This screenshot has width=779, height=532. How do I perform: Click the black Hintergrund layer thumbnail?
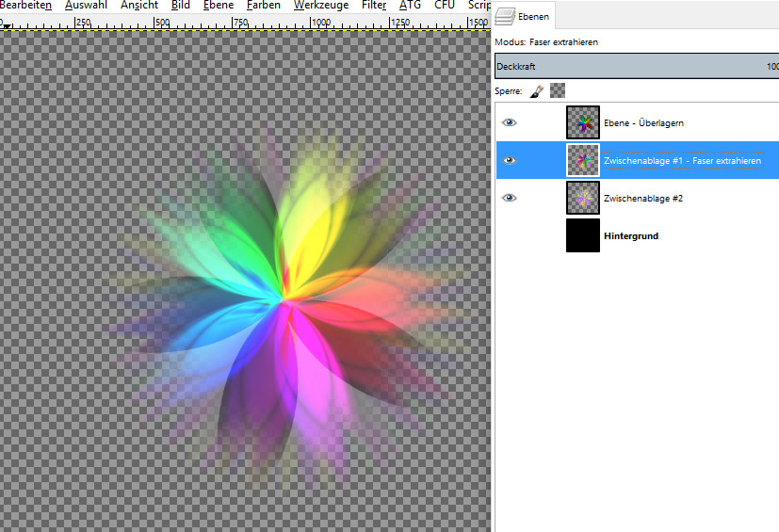click(583, 235)
